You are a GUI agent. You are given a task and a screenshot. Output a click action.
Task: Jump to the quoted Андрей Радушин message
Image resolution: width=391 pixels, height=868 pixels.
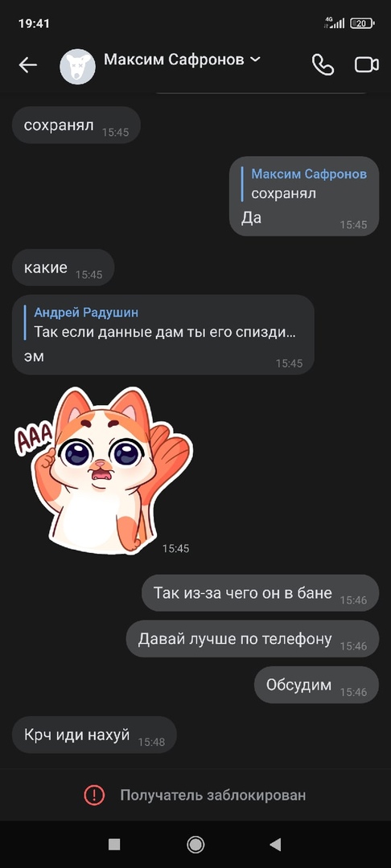click(x=164, y=323)
